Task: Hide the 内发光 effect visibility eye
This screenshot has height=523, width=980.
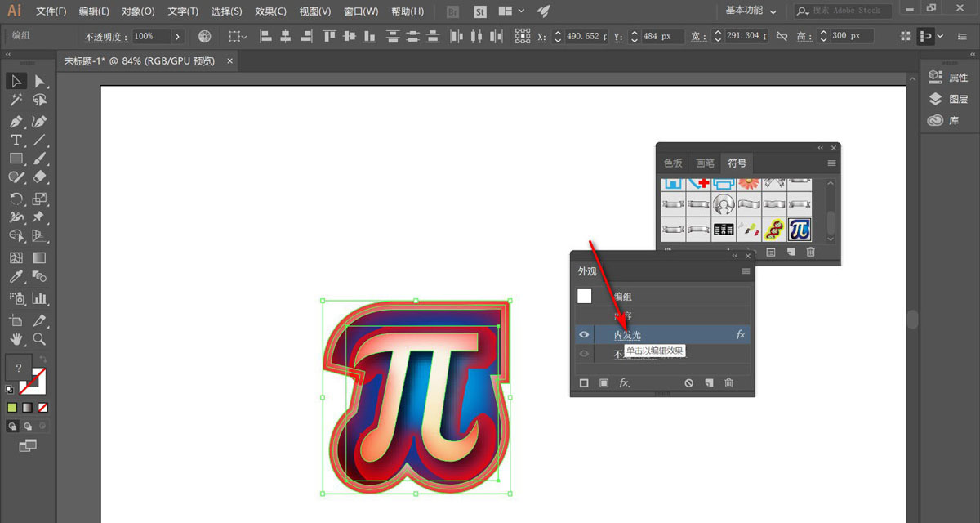Action: (x=584, y=334)
